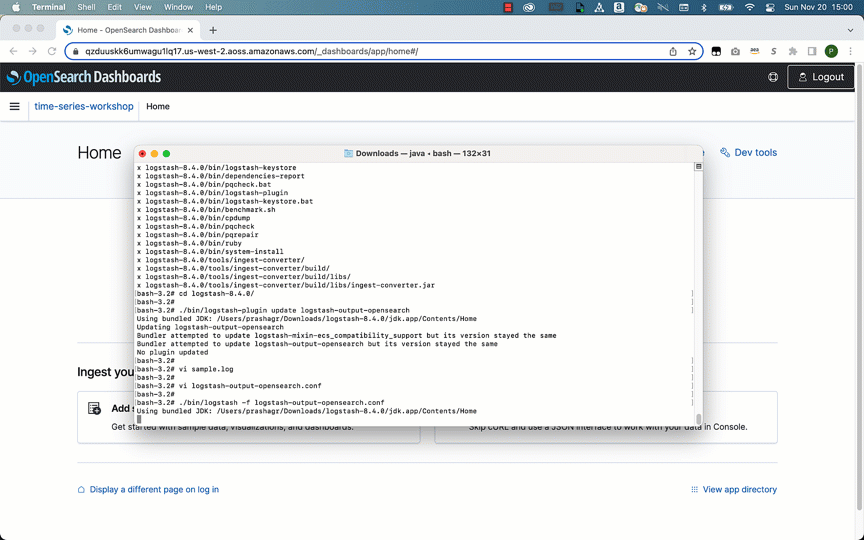The image size is (864, 540).
Task: Click the Terminal scrollbar thumb
Action: click(699, 419)
